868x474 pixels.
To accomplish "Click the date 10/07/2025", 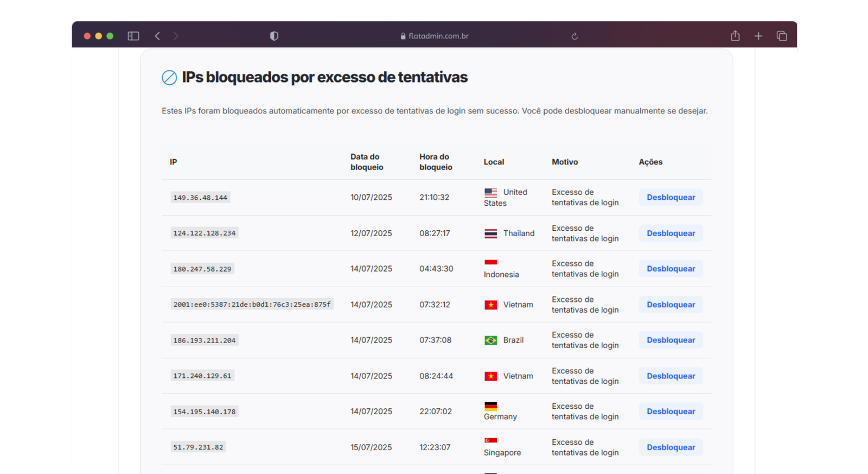I will [371, 197].
